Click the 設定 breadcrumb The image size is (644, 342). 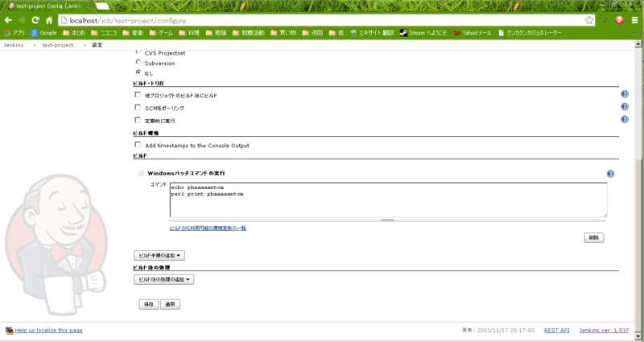coord(97,45)
